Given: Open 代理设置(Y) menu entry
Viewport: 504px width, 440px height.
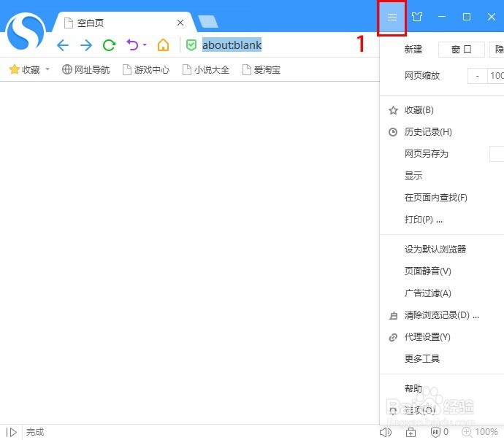Looking at the screenshot, I should [x=442, y=337].
